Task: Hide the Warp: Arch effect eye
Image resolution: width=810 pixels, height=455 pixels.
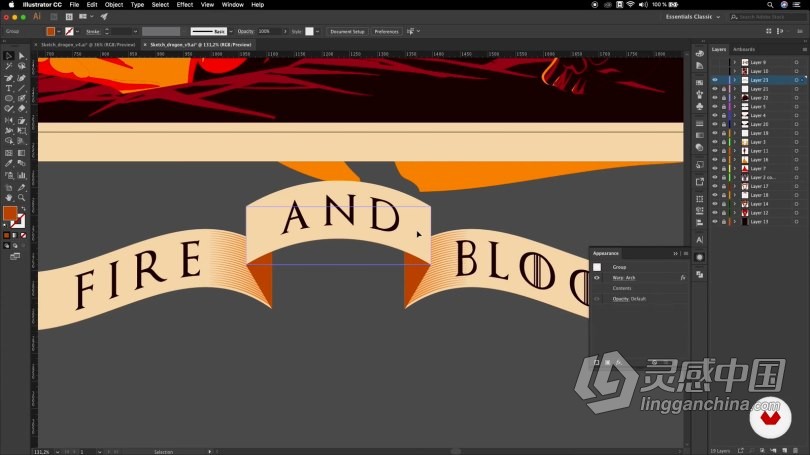Action: coord(597,278)
